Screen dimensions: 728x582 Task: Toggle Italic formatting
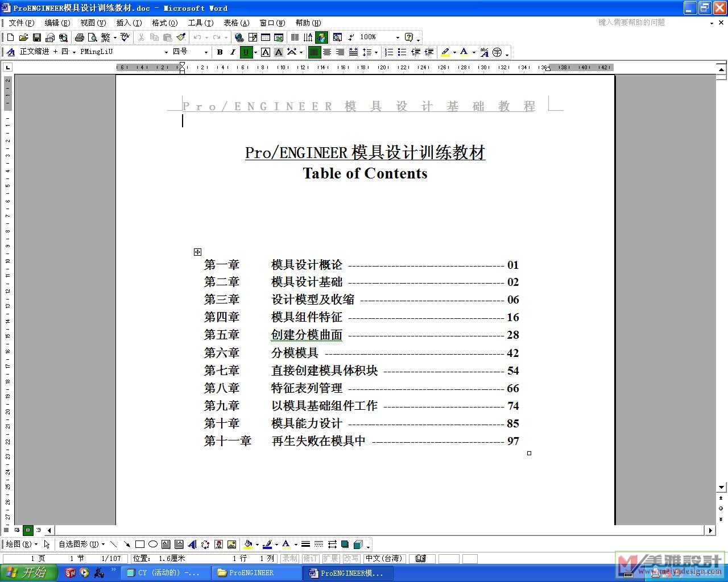coord(233,52)
